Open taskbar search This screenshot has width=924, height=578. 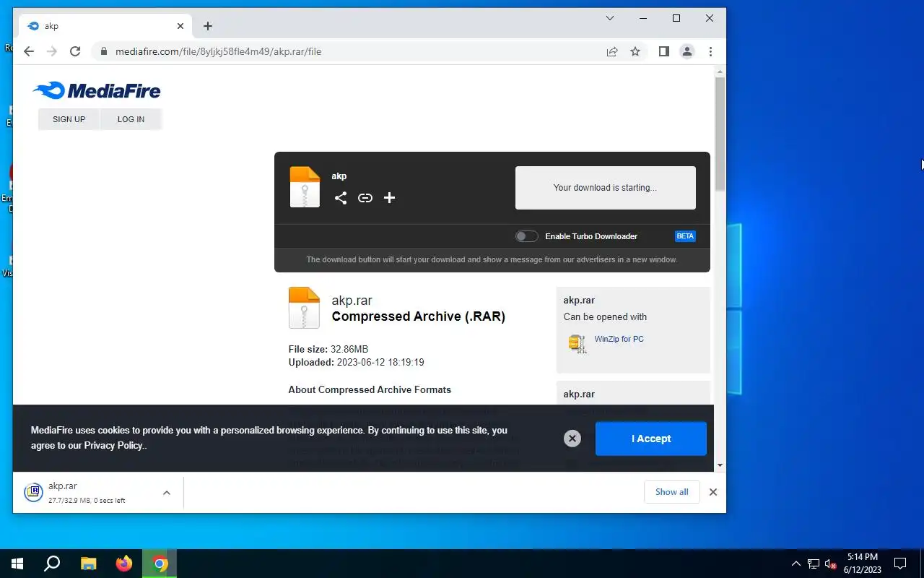tap(52, 564)
